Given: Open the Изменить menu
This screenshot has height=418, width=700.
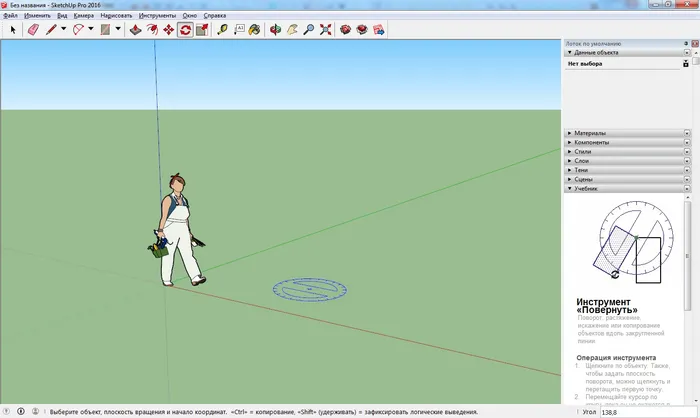Looking at the screenshot, I should tap(38, 16).
